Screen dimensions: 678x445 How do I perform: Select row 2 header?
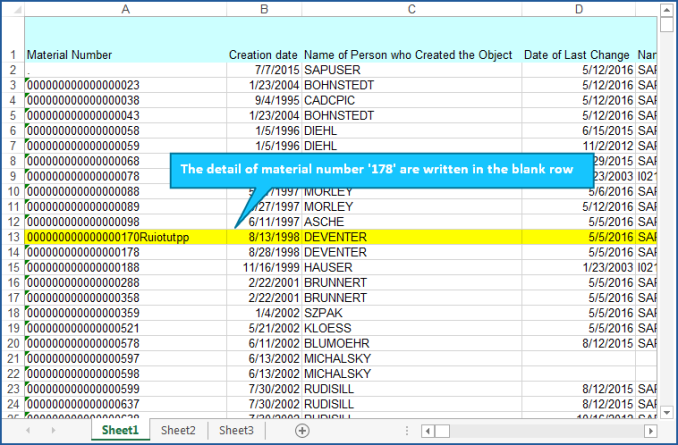pyautogui.click(x=13, y=70)
